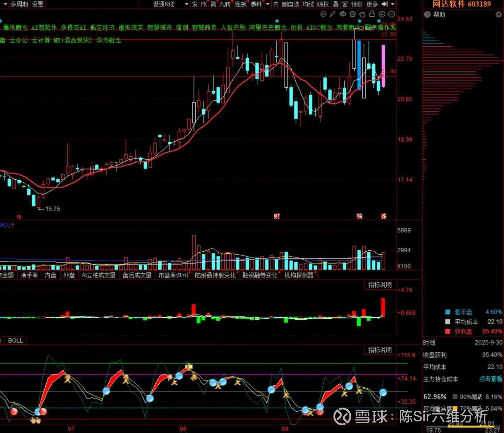The image size is (504, 433).
Task: Click the AI智能体 concept tag
Action: (44, 28)
